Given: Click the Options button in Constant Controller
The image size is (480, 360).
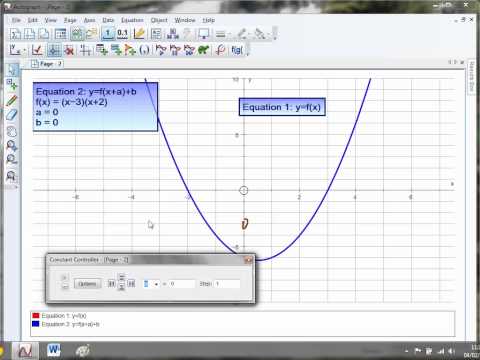Looking at the screenshot, I should point(87,284).
